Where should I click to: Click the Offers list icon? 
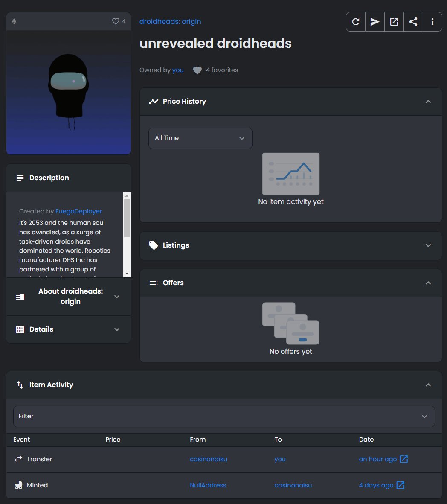[153, 283]
